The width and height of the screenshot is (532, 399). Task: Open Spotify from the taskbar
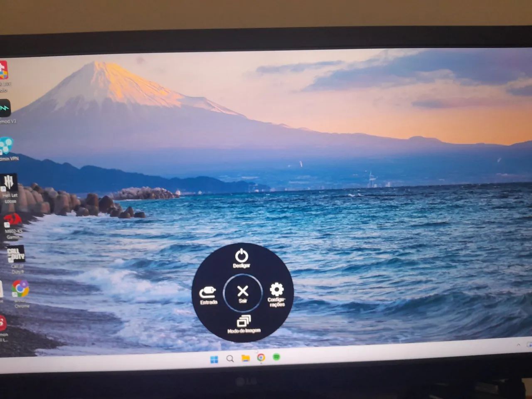276,357
